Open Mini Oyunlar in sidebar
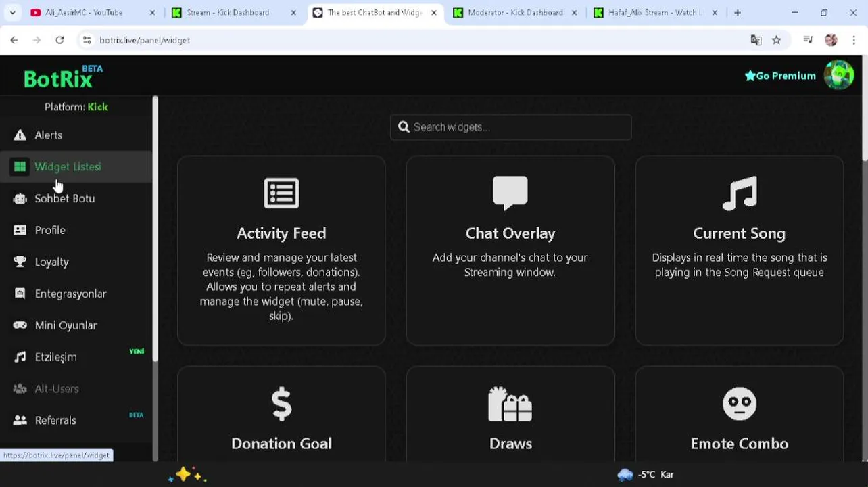The height and width of the screenshot is (487, 868). tap(76, 325)
